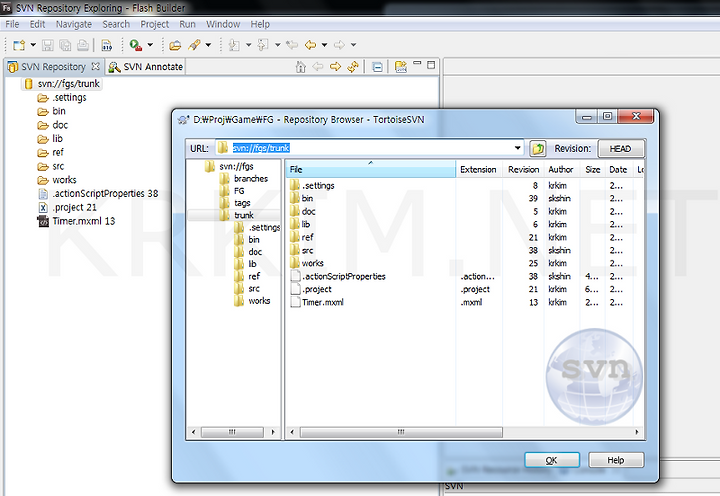
Task: Open the Back history dropdown arrow
Action: tap(324, 45)
